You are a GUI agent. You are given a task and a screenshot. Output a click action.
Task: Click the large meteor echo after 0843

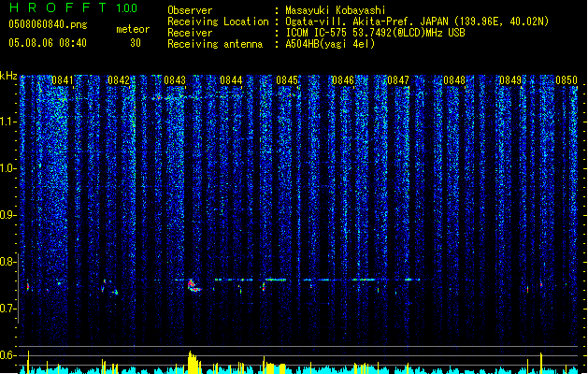(x=194, y=285)
